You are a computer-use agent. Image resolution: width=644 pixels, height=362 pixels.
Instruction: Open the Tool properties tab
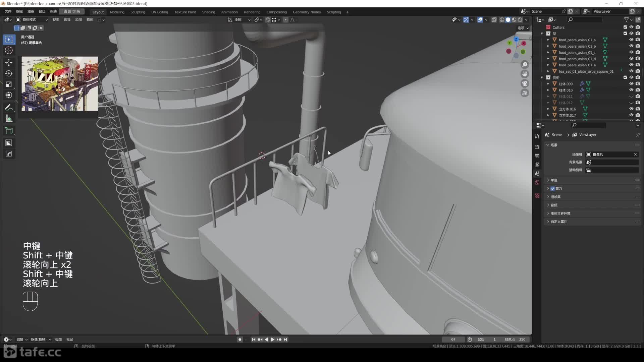[x=537, y=136]
